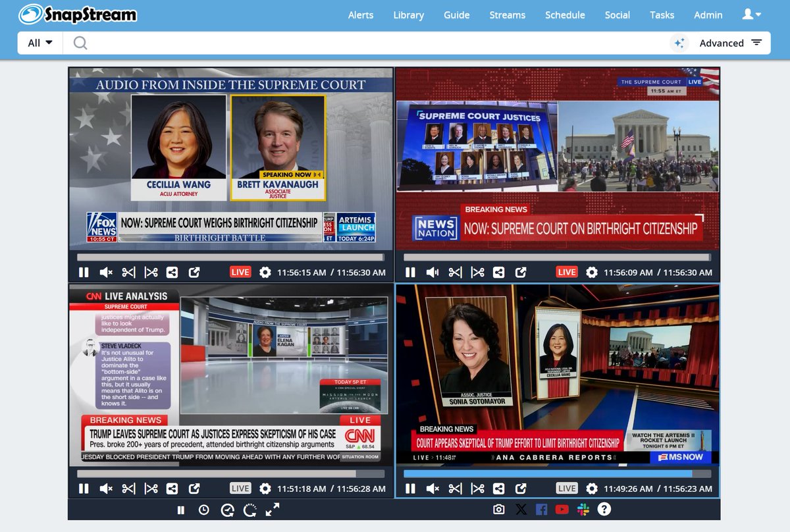Pop out the Fox News player
The image size is (790, 532).
[194, 272]
